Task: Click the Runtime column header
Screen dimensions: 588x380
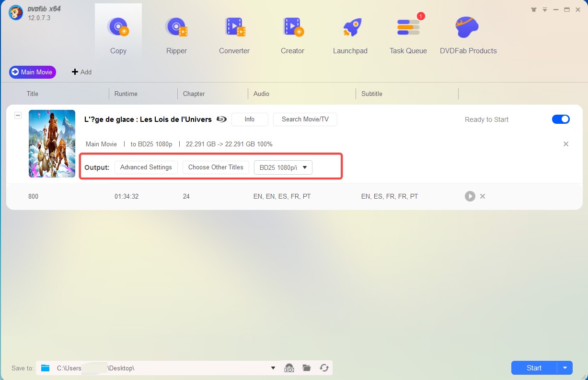Action: point(126,94)
